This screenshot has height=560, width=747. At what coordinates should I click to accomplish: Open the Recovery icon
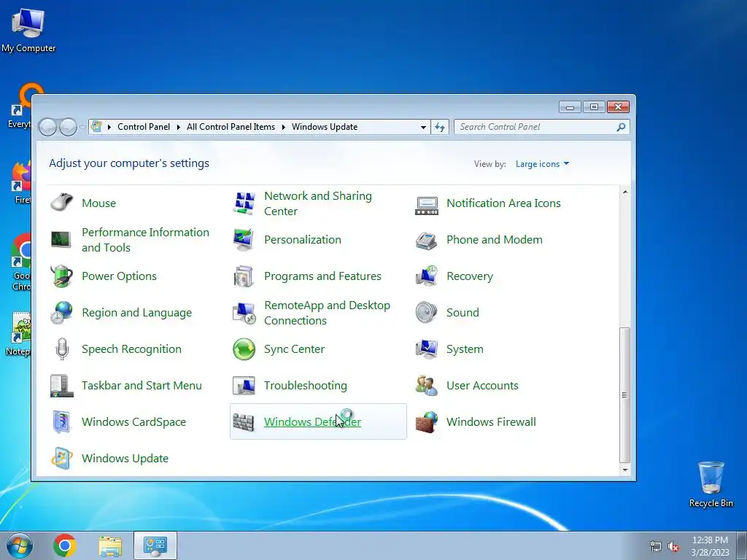[426, 276]
